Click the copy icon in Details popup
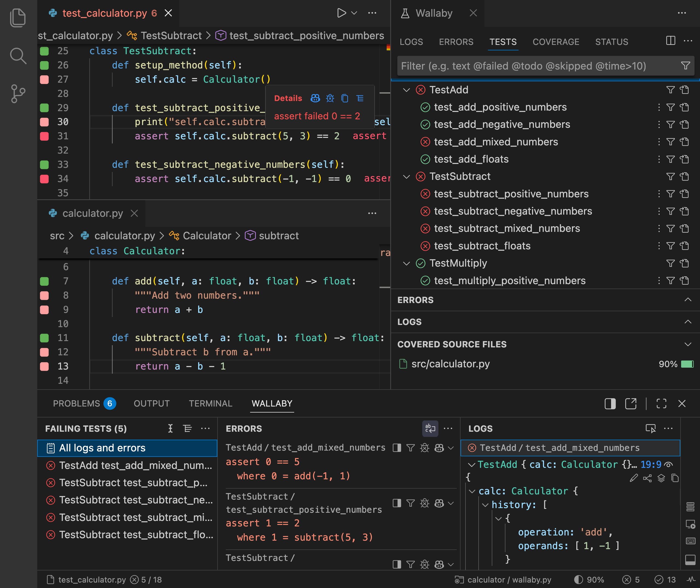This screenshot has width=700, height=588. click(x=345, y=98)
